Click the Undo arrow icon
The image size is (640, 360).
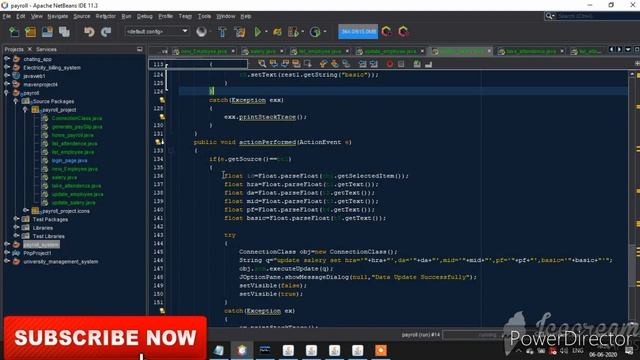click(x=89, y=32)
